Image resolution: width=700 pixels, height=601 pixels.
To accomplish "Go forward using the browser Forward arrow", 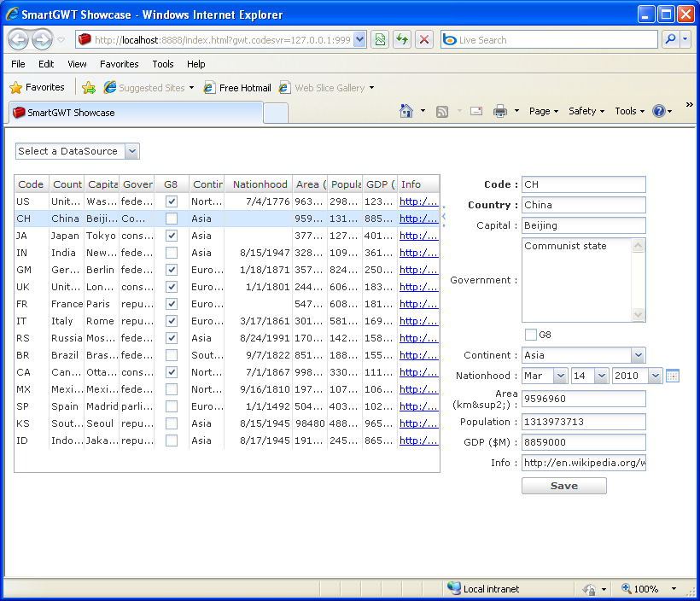I will tap(43, 40).
